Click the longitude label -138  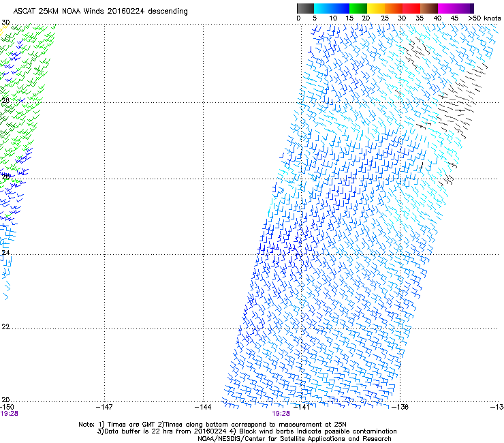pyautogui.click(x=400, y=407)
